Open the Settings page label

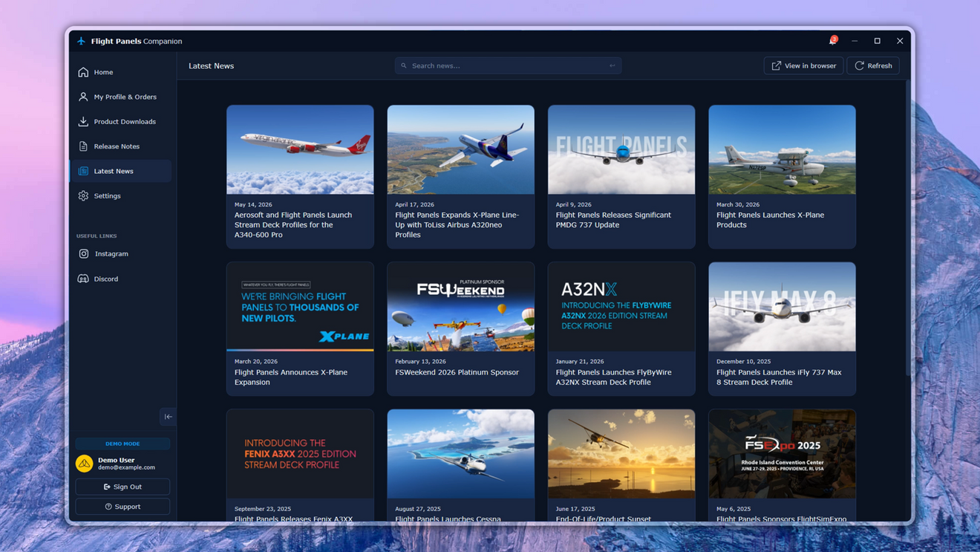coord(107,195)
